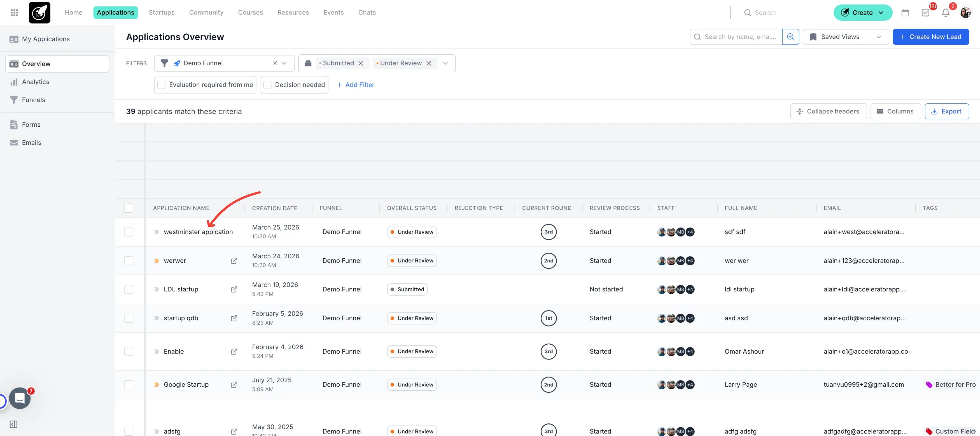Open notifications bell icon
The image size is (980, 436).
tap(945, 13)
